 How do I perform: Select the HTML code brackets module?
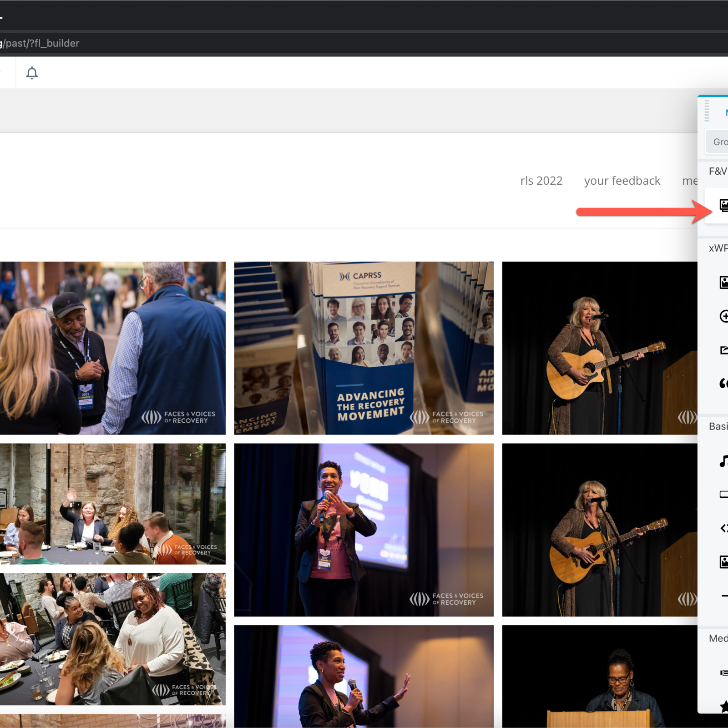723,528
